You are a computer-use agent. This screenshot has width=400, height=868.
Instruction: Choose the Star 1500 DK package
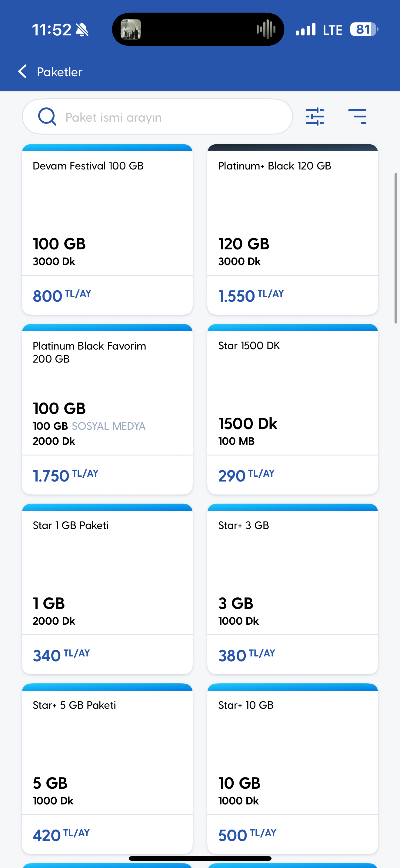pos(292,409)
